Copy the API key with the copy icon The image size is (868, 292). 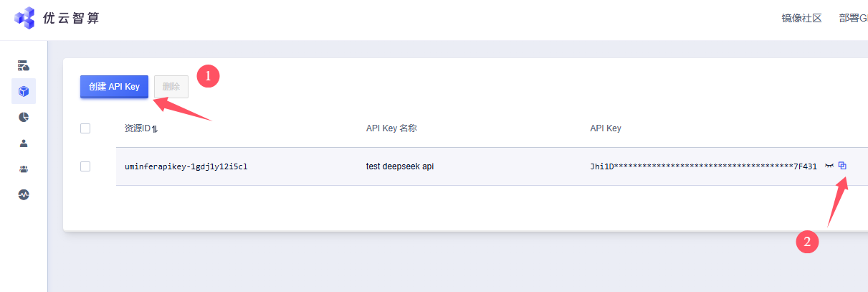[x=842, y=166]
